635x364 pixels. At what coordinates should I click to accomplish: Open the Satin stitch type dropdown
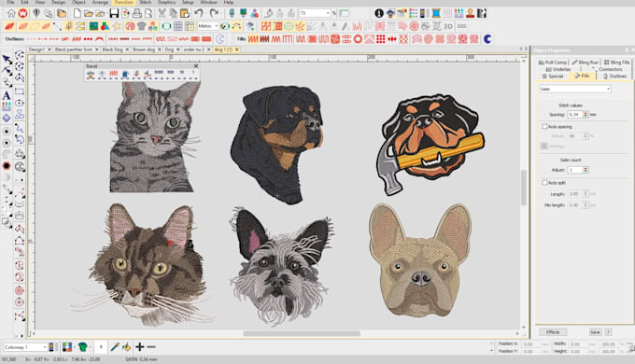[574, 89]
